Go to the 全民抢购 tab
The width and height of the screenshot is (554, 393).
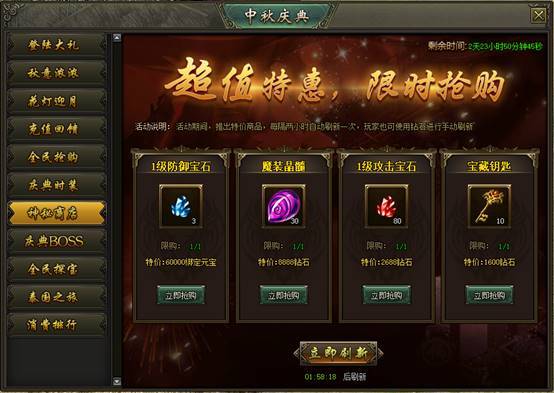[57, 157]
